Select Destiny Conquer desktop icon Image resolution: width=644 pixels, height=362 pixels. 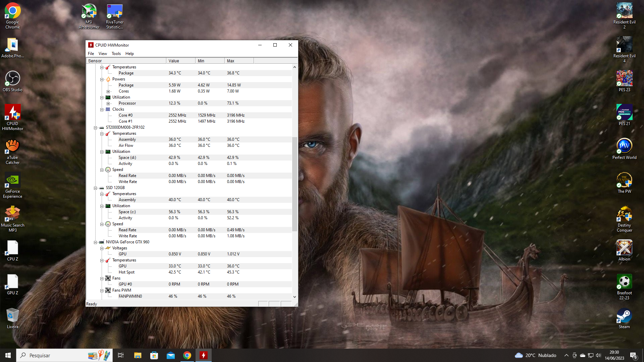tap(624, 219)
